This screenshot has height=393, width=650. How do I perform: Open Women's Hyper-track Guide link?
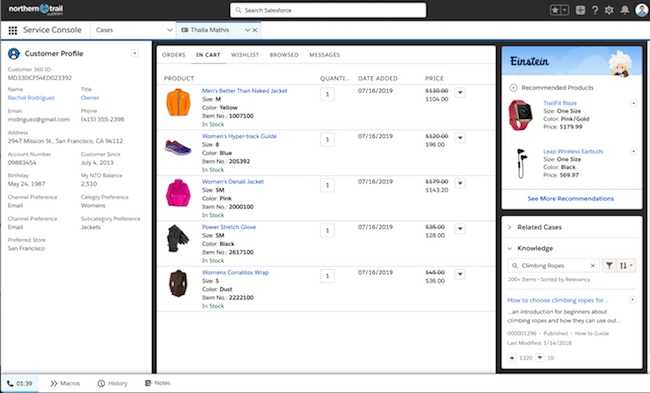click(x=239, y=136)
